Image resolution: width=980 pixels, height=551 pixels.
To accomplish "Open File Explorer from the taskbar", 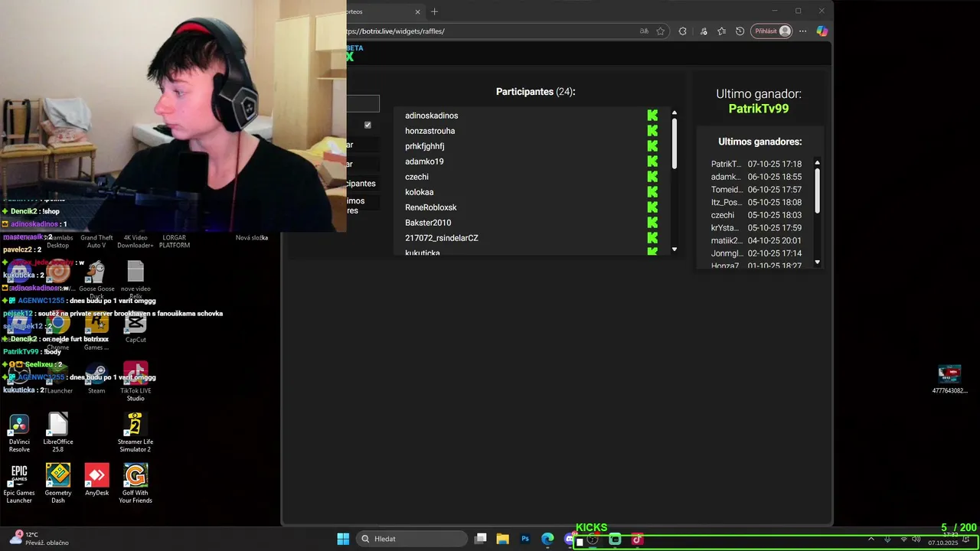I will [503, 539].
